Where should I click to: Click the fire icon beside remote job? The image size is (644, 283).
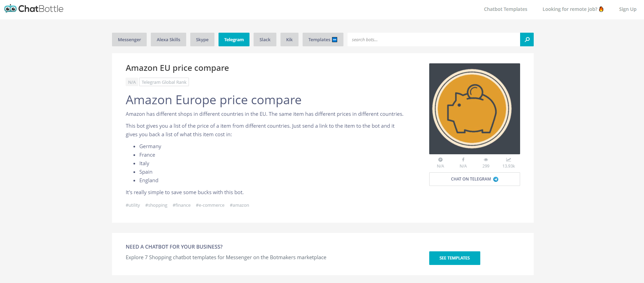601,9
